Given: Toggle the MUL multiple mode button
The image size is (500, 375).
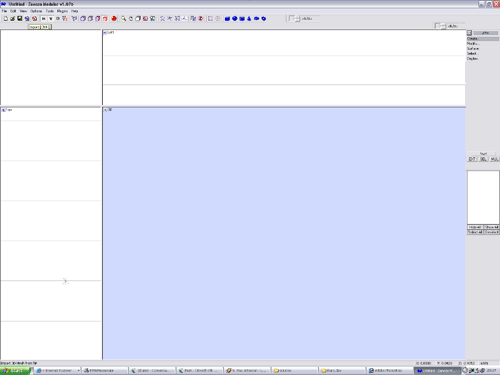Looking at the screenshot, I should (494, 159).
